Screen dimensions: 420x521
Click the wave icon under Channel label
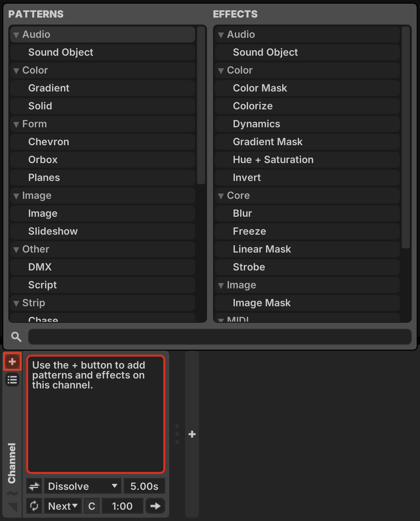12,493
